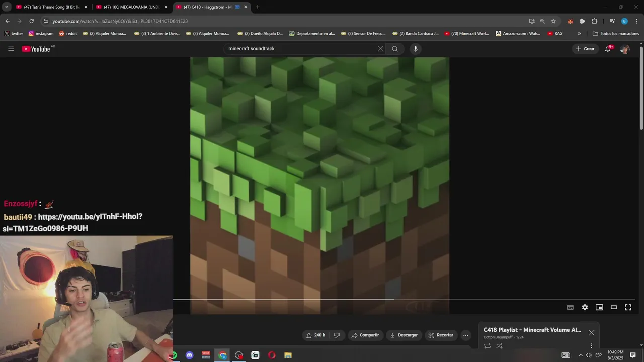Open Opera from the taskbar
The height and width of the screenshot is (362, 644).
272,355
